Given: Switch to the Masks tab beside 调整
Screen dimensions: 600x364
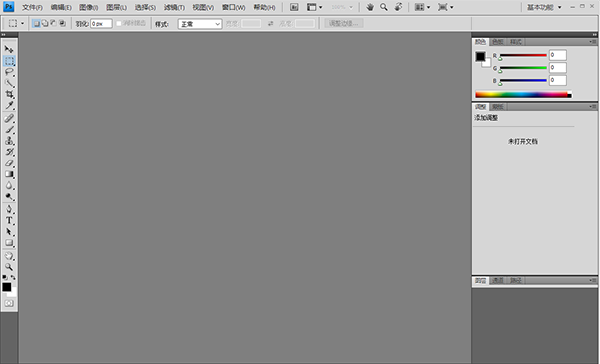Looking at the screenshot, I should [x=497, y=107].
